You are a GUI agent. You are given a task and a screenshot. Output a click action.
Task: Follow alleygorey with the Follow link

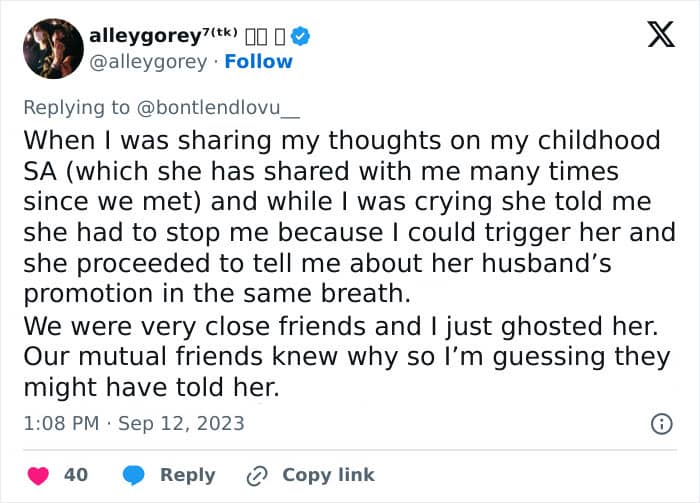(x=258, y=62)
